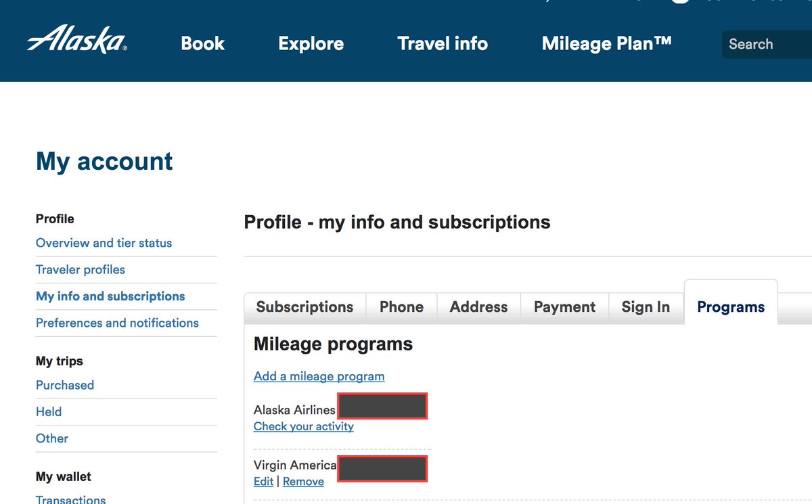Switch to the Subscriptions tab

[x=304, y=307]
